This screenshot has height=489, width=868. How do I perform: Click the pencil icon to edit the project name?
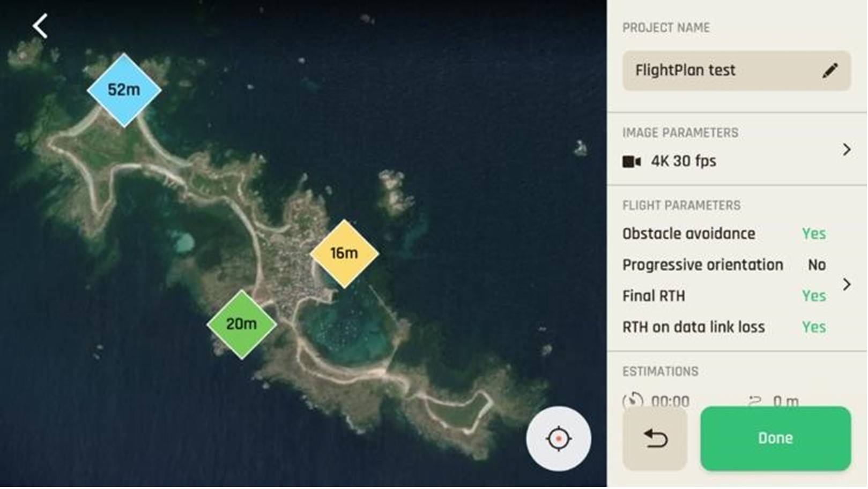pos(829,71)
